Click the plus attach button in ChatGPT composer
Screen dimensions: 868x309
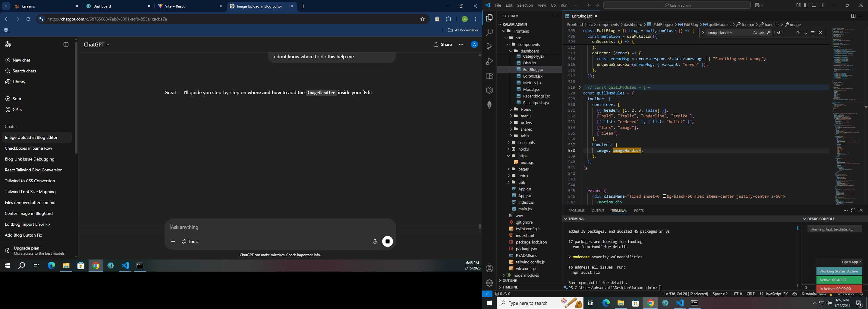click(x=173, y=241)
